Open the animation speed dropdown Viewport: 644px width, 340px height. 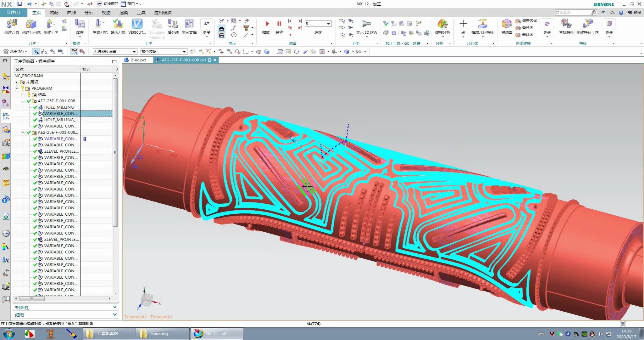(x=329, y=24)
